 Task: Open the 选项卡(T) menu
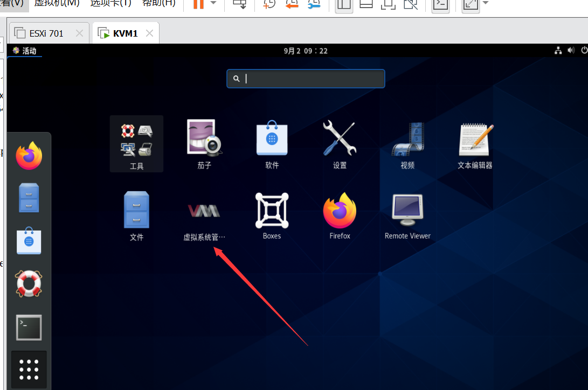coord(111,3)
